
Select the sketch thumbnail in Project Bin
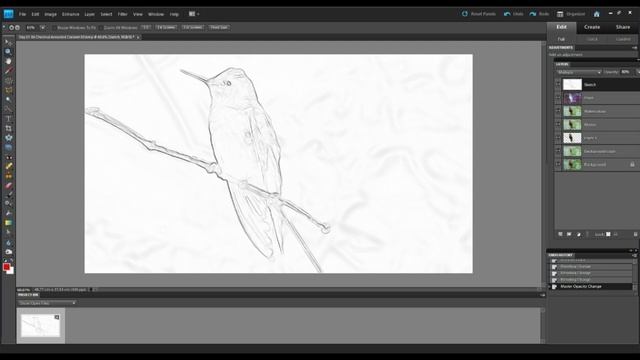coord(40,325)
